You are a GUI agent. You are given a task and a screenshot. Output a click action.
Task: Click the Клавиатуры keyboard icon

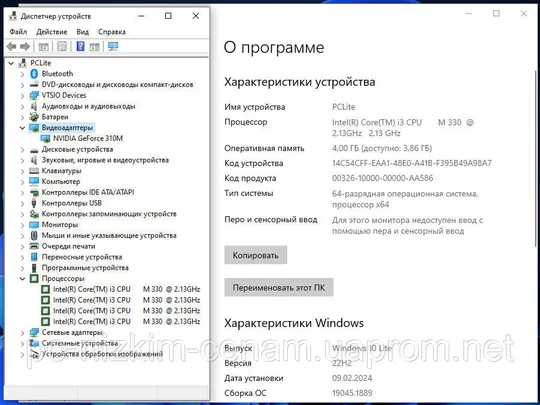(34, 171)
